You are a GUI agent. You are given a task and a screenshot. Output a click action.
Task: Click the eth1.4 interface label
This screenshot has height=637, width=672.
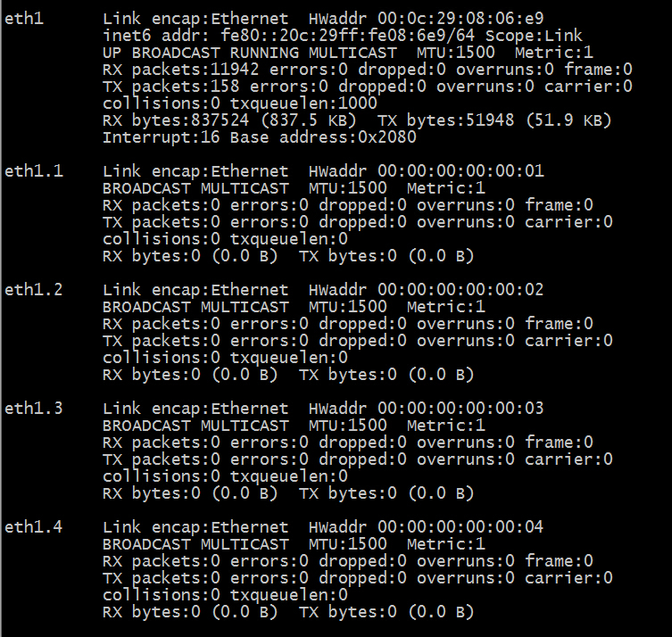pyautogui.click(x=34, y=527)
